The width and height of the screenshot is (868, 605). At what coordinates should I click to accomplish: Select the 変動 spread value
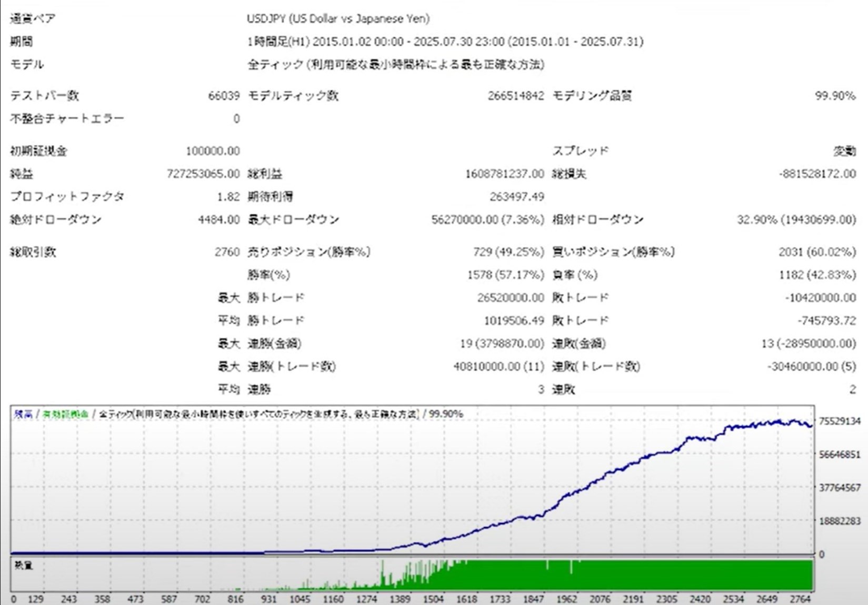(x=844, y=152)
